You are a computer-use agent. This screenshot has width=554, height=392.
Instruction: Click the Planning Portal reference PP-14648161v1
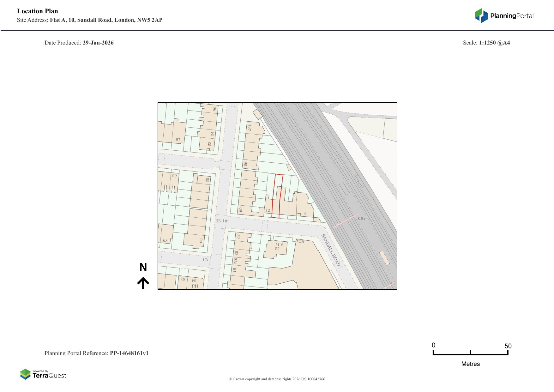(x=129, y=353)
